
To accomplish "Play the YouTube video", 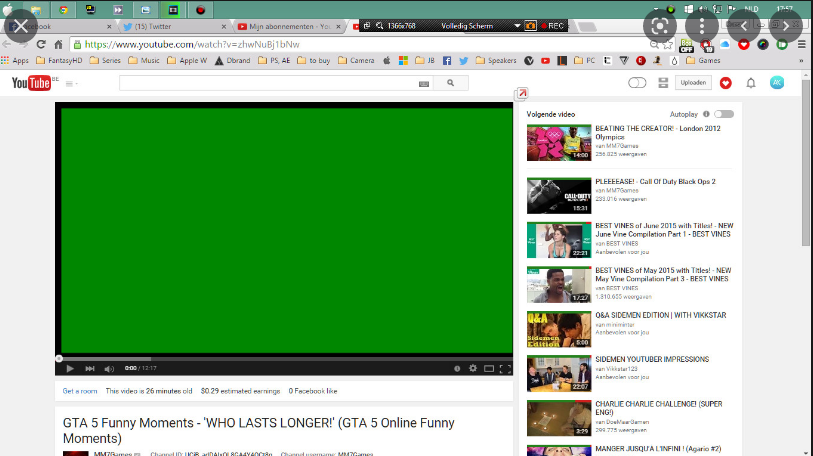I will coord(70,368).
